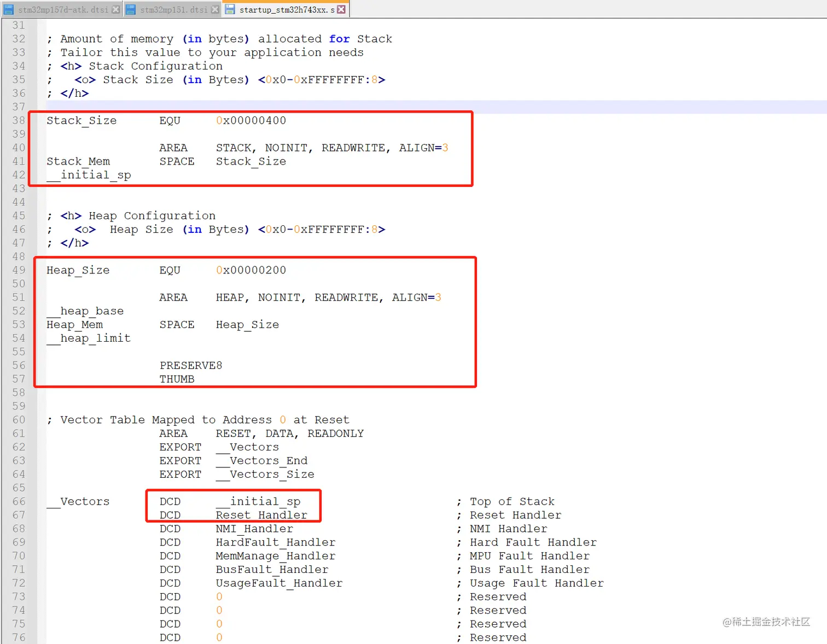The width and height of the screenshot is (827, 644).
Task: Click the '; Bus Fault Handler' comment
Action: pyautogui.click(x=523, y=570)
